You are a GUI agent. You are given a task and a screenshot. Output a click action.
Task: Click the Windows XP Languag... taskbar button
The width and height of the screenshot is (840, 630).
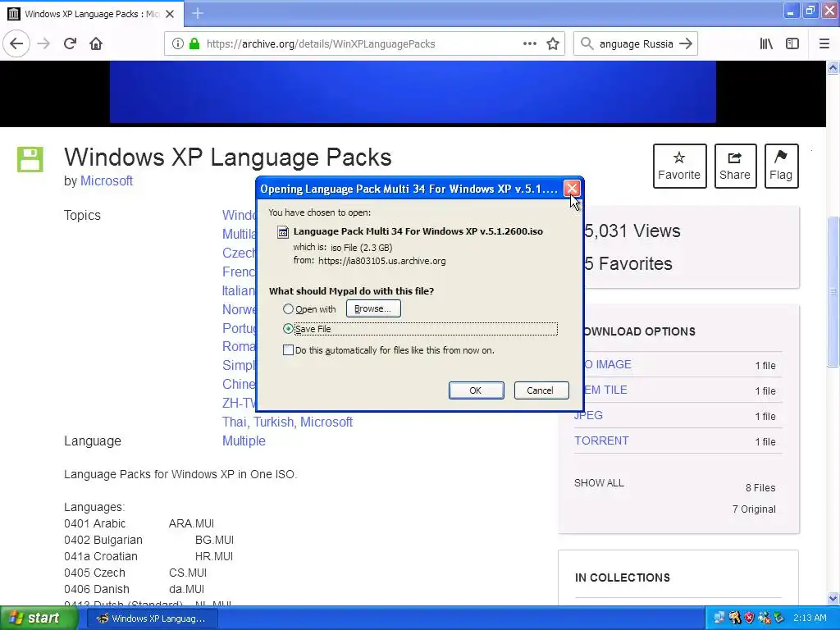(152, 619)
